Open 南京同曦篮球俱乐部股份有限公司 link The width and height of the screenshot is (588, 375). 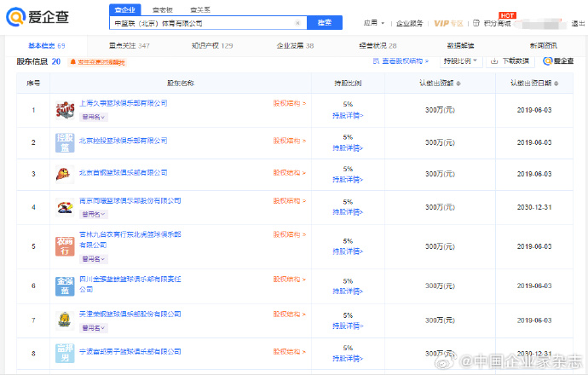(x=130, y=200)
